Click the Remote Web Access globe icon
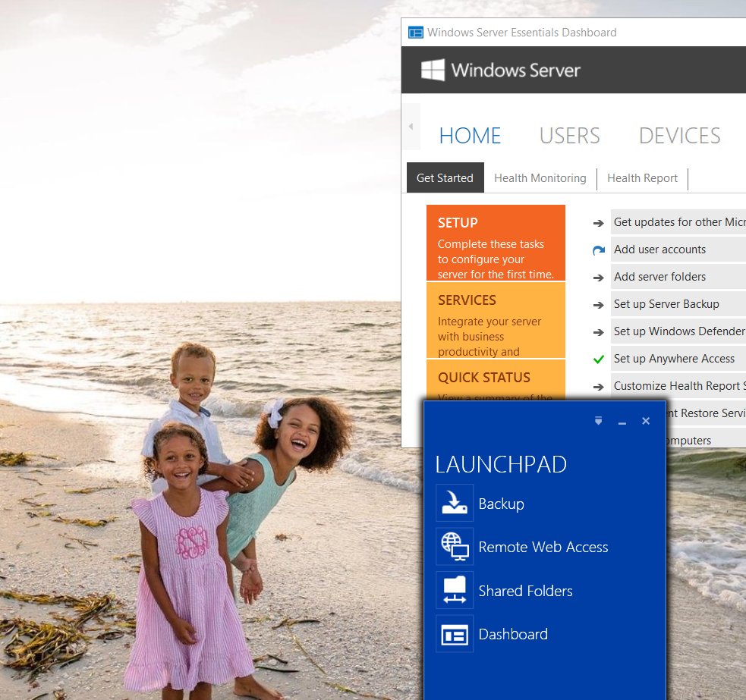 pyautogui.click(x=455, y=546)
